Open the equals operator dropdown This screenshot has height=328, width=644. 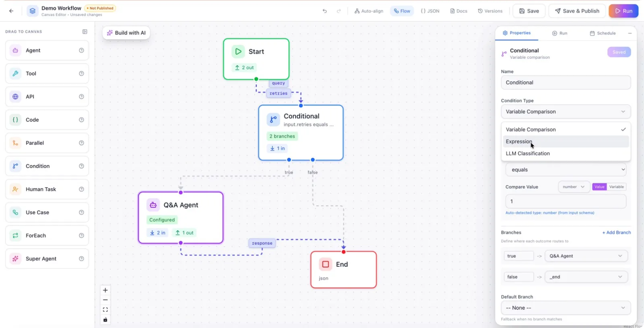click(x=566, y=170)
